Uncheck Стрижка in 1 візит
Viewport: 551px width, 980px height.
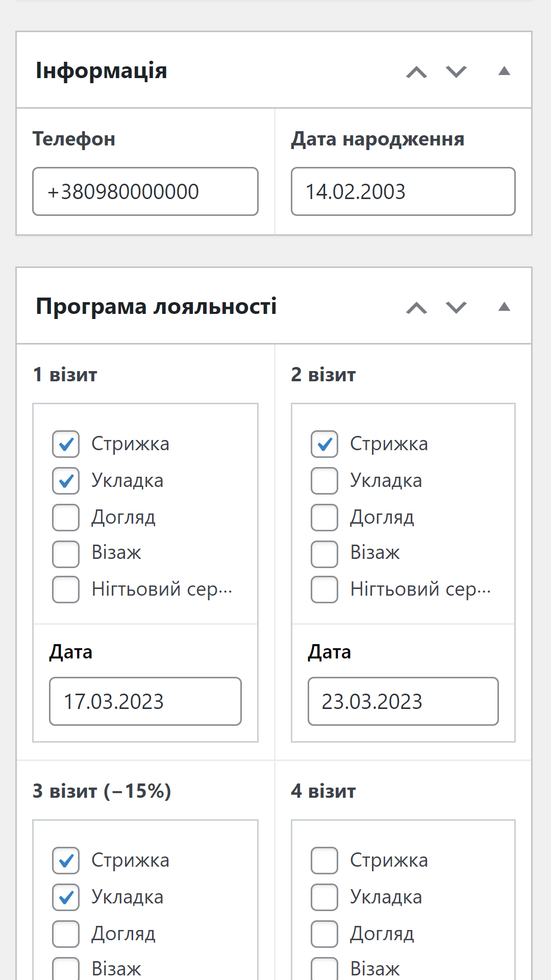click(66, 444)
